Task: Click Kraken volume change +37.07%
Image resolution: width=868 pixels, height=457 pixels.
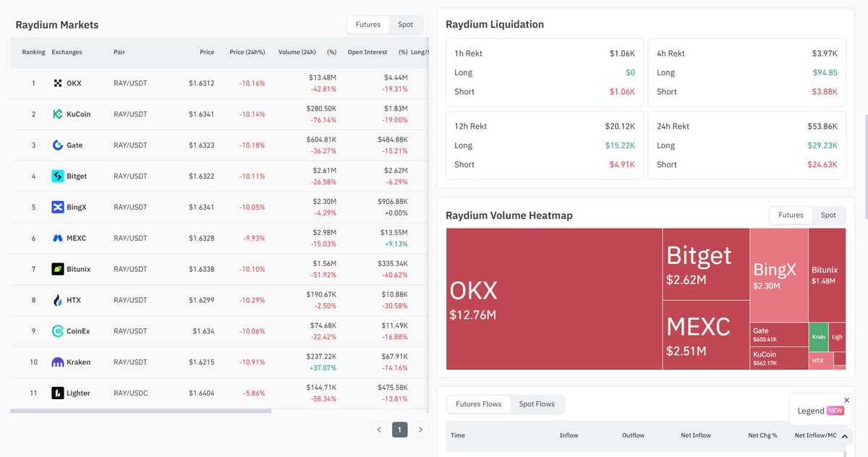Action: [x=323, y=368]
